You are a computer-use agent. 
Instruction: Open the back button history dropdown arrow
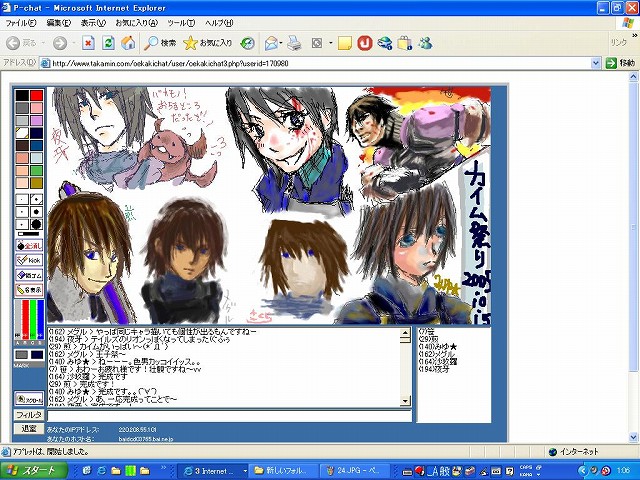point(43,43)
